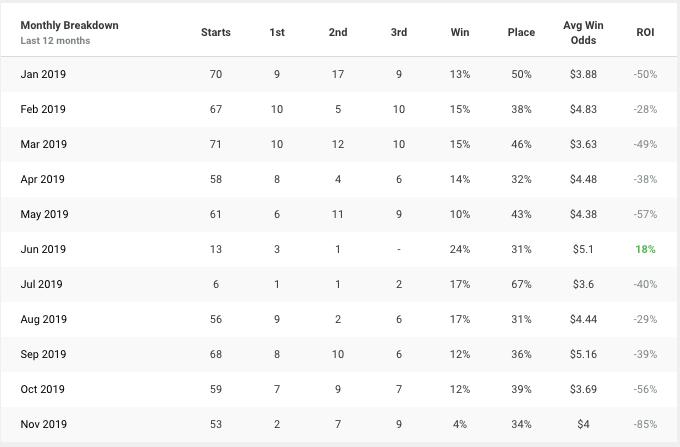Select the $5.16 odds for Sep 2019
This screenshot has width=680, height=447.
pyautogui.click(x=583, y=354)
